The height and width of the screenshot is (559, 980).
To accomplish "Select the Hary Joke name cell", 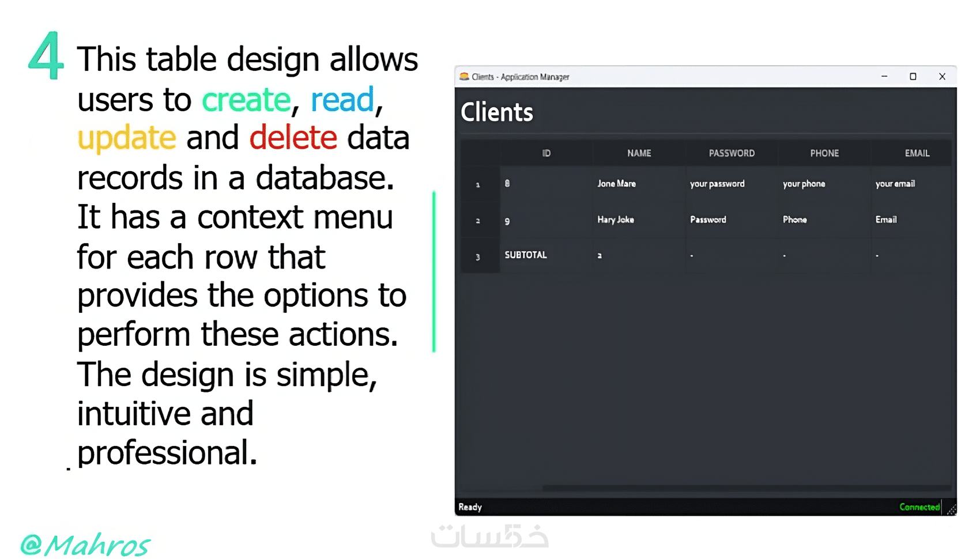I will (639, 220).
